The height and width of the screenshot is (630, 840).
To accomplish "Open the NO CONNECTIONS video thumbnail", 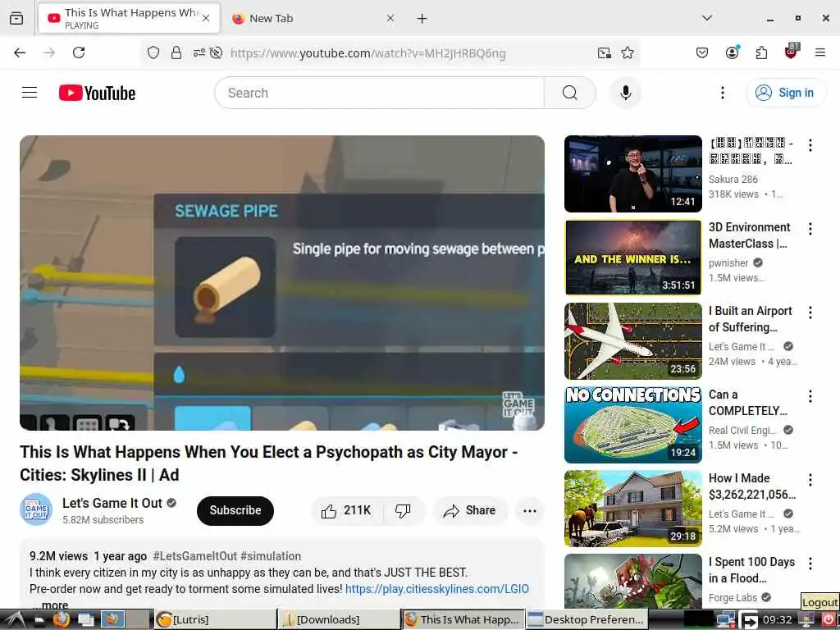I will [x=632, y=424].
